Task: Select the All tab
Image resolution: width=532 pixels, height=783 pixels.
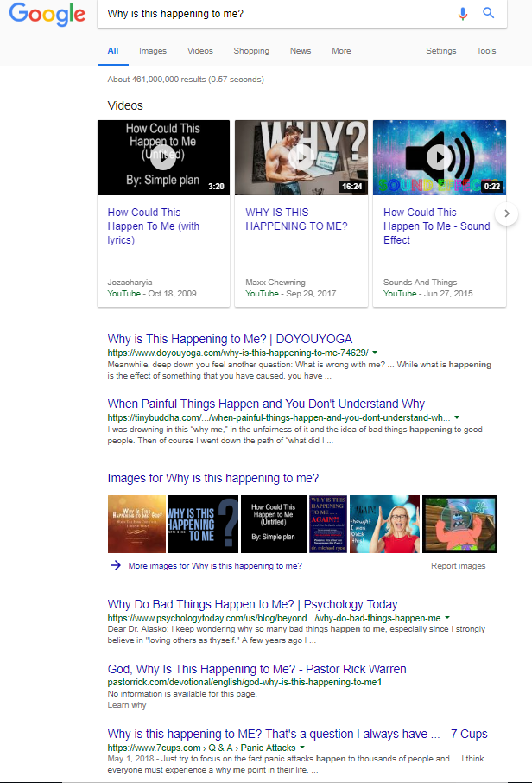Action: (113, 51)
